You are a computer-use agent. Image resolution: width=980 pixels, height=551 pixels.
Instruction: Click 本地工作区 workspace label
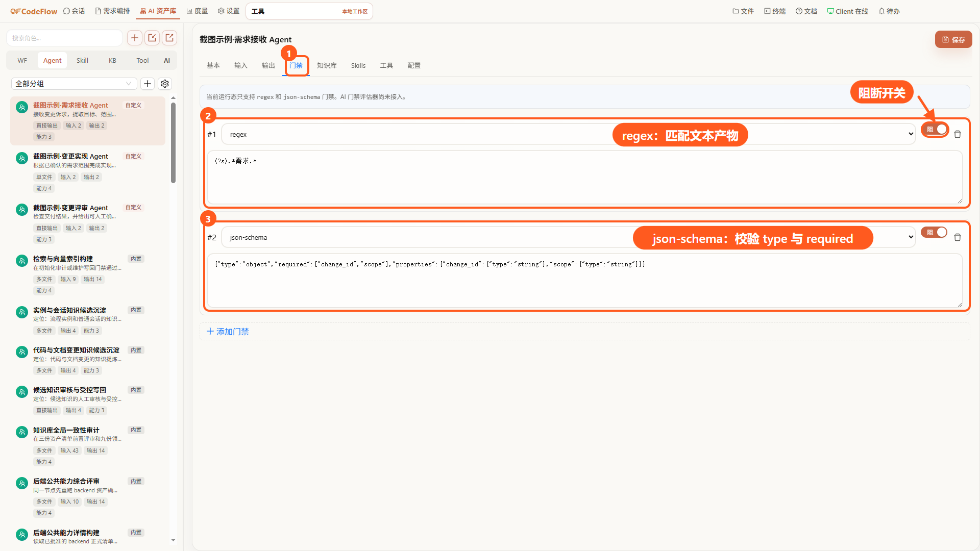click(355, 11)
